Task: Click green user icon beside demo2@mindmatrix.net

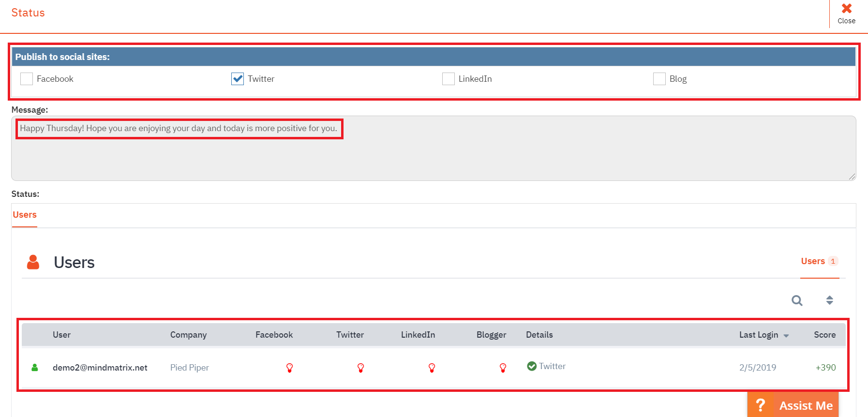Action: tap(35, 368)
